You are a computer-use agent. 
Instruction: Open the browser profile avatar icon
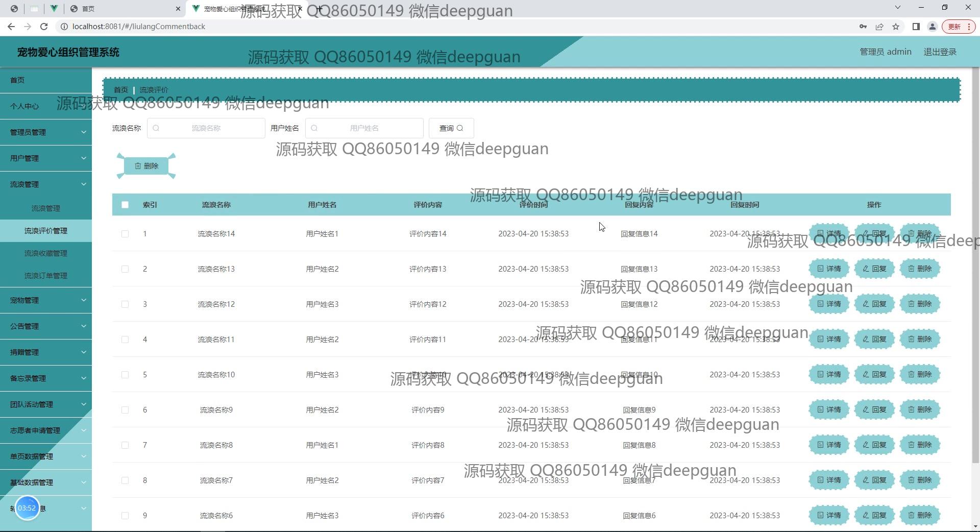pos(933,27)
